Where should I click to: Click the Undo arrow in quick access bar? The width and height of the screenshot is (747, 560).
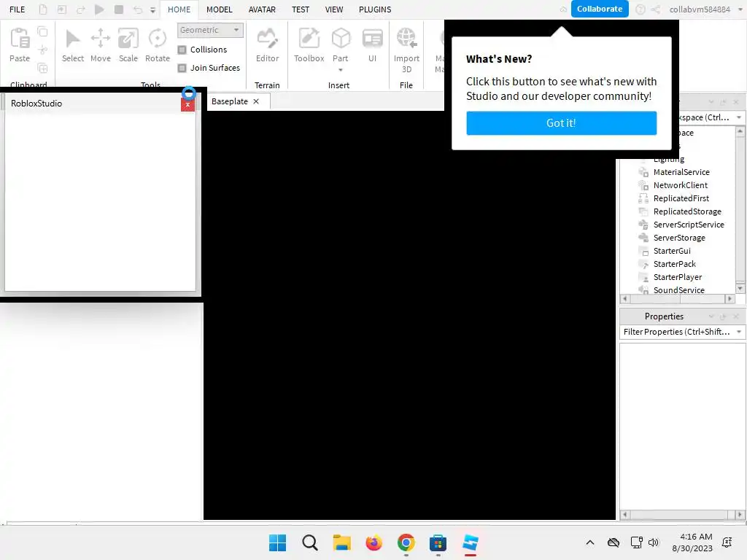(138, 9)
